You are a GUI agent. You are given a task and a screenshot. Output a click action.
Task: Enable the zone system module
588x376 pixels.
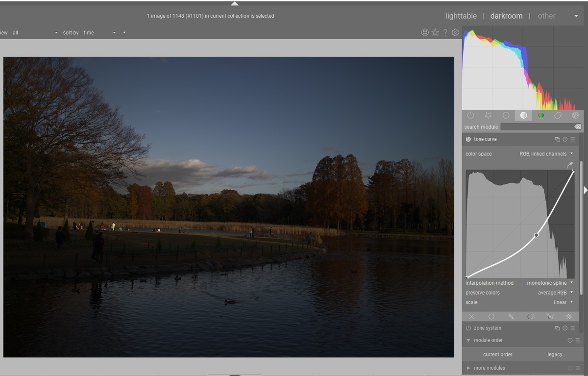coord(468,328)
